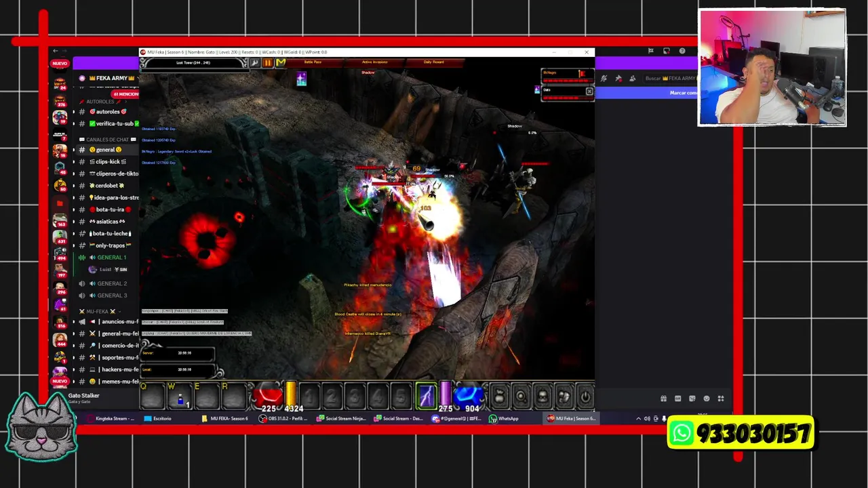
Task: Expand threads arrow beside cerdobet channel
Action: coord(74,186)
